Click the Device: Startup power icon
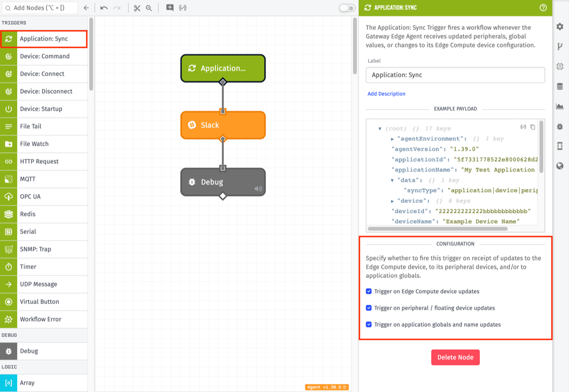Image resolution: width=569 pixels, height=392 pixels. click(x=9, y=109)
